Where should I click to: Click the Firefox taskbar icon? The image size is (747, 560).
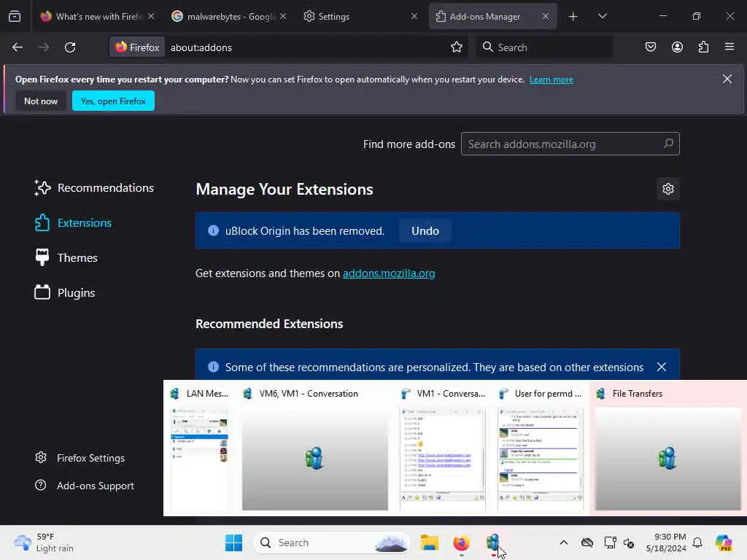pos(461,542)
